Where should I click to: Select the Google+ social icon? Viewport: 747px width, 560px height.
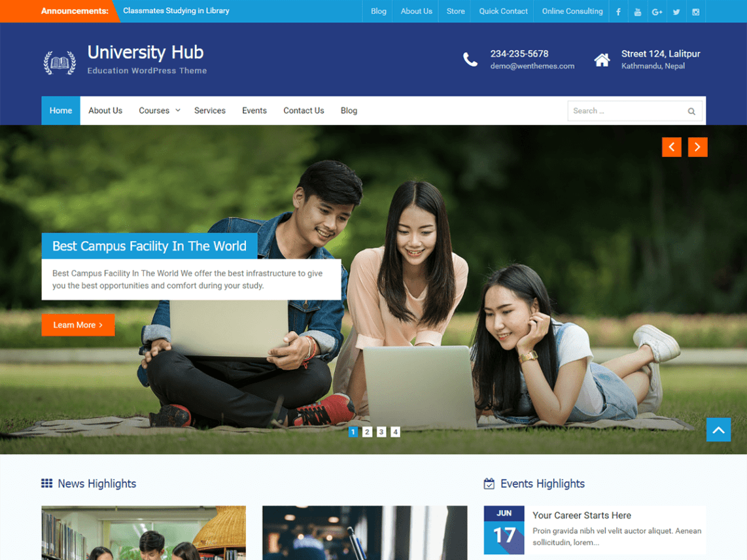(x=657, y=11)
